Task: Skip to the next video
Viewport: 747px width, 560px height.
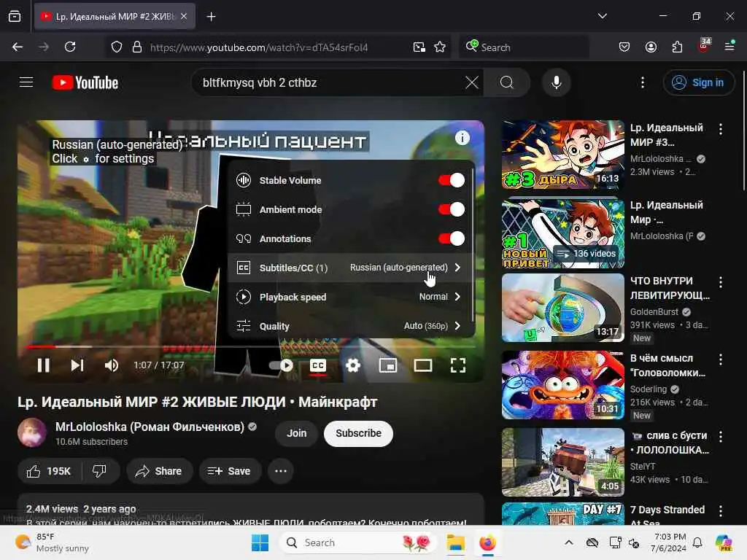Action: pos(77,365)
